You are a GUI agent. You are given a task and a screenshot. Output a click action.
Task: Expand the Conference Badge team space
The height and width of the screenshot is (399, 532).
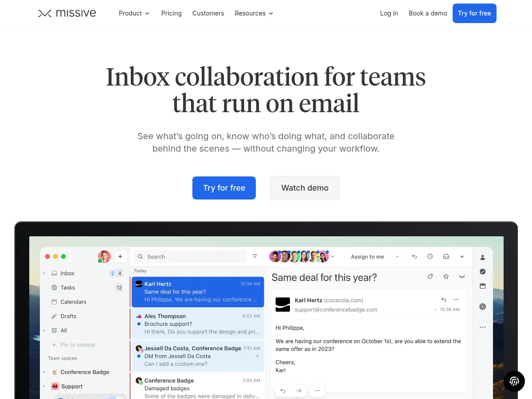(44, 372)
